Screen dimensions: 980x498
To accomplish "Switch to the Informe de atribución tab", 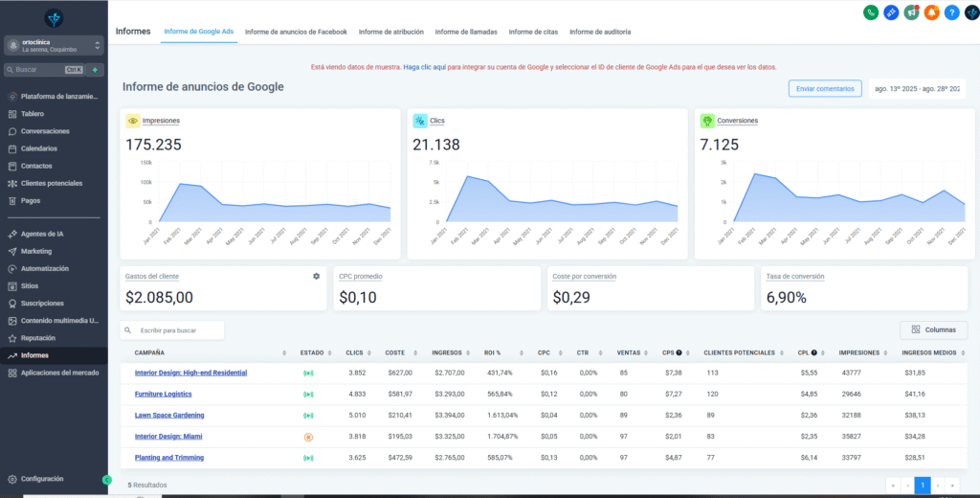I will (391, 32).
